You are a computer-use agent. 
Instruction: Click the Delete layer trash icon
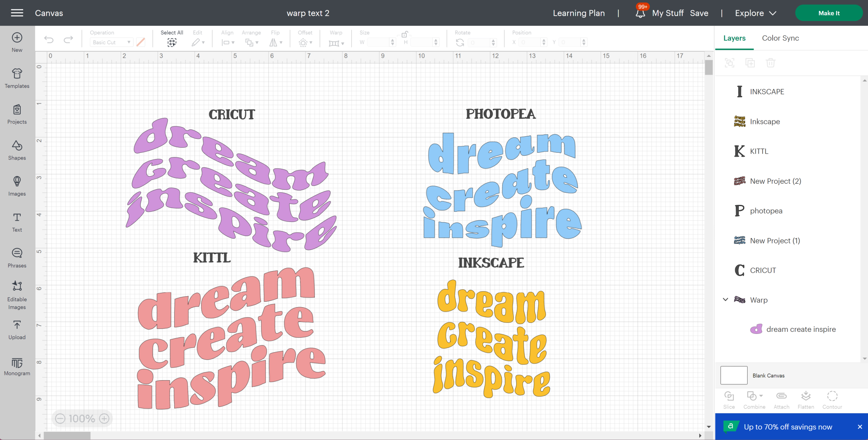pos(771,63)
